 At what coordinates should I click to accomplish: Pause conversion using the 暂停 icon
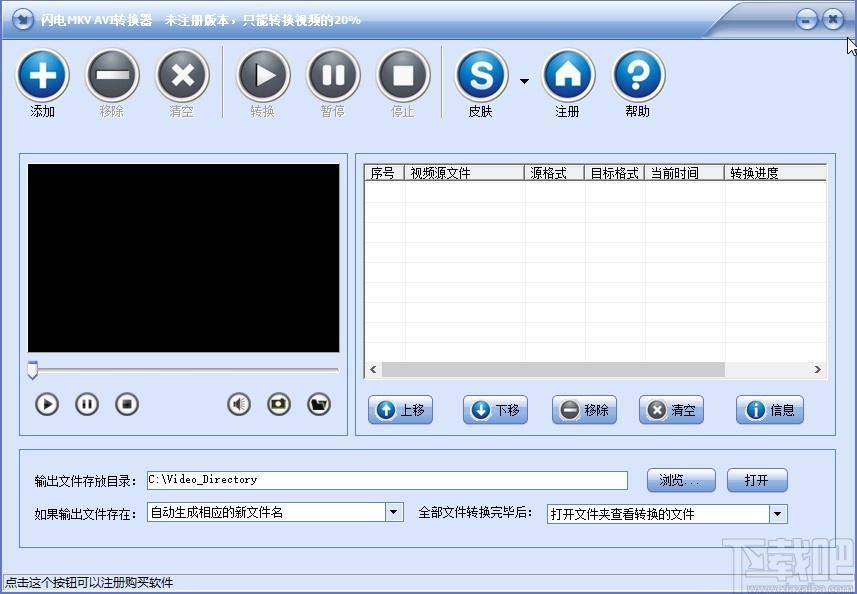click(x=332, y=74)
